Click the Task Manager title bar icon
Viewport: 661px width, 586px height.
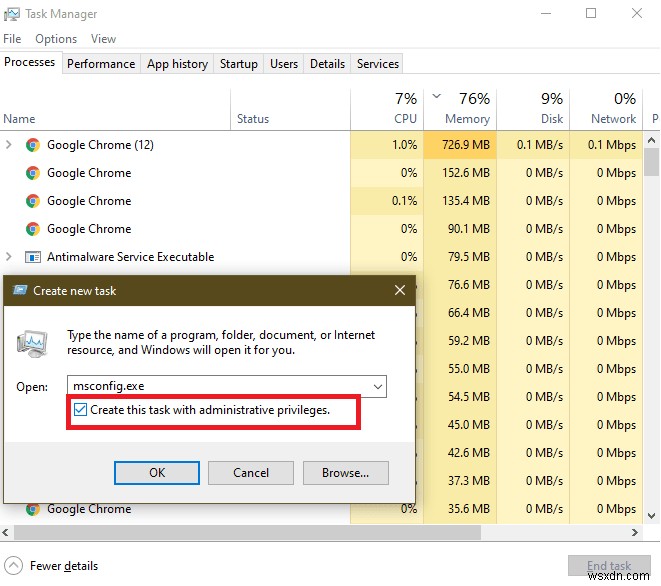(x=11, y=14)
